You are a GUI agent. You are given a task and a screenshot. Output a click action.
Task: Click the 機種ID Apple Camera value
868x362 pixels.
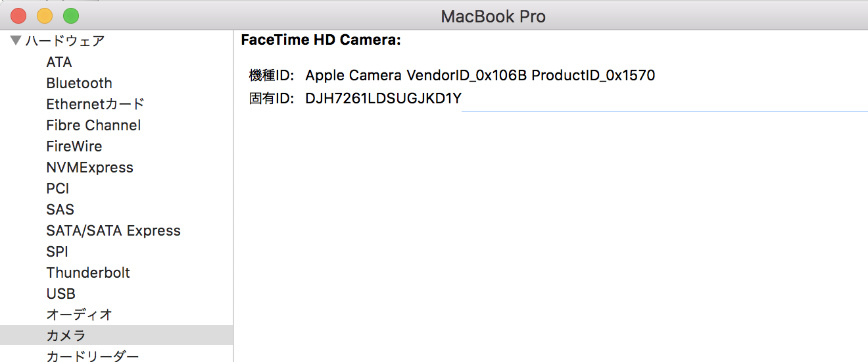480,76
